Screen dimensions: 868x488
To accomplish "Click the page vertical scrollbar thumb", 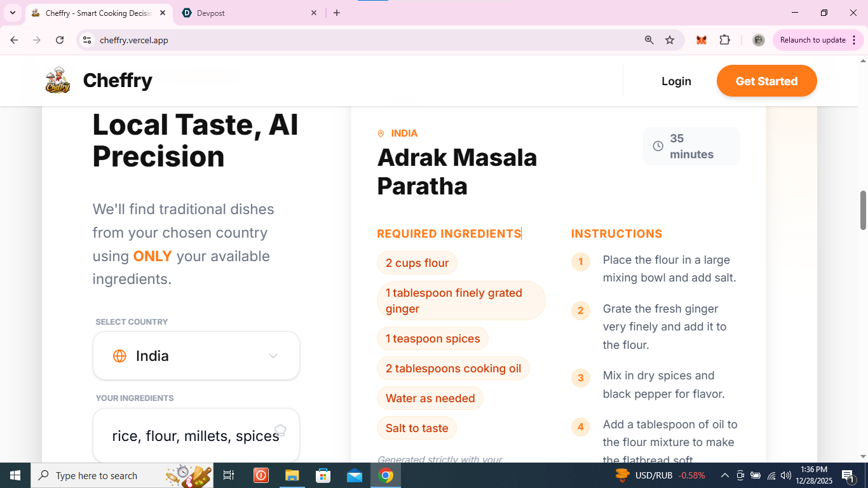I will click(x=863, y=210).
